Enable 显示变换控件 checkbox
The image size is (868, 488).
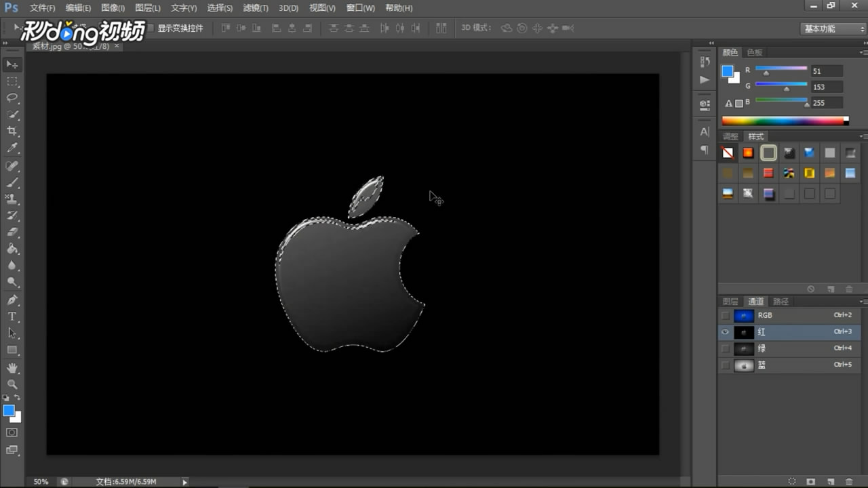[x=151, y=28]
